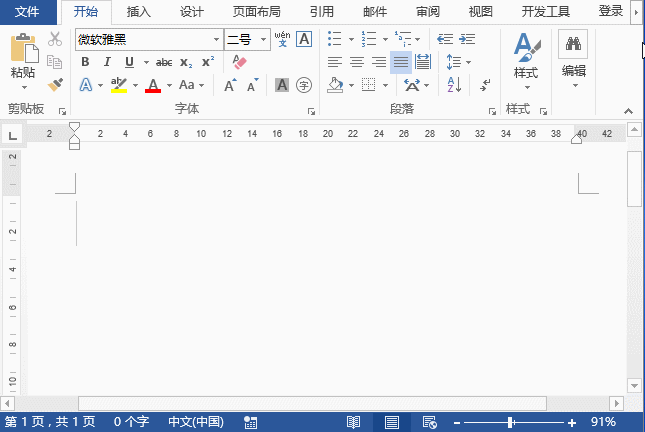645x432 pixels.
Task: Open the 插入 ribbon tab
Action: pos(139,12)
